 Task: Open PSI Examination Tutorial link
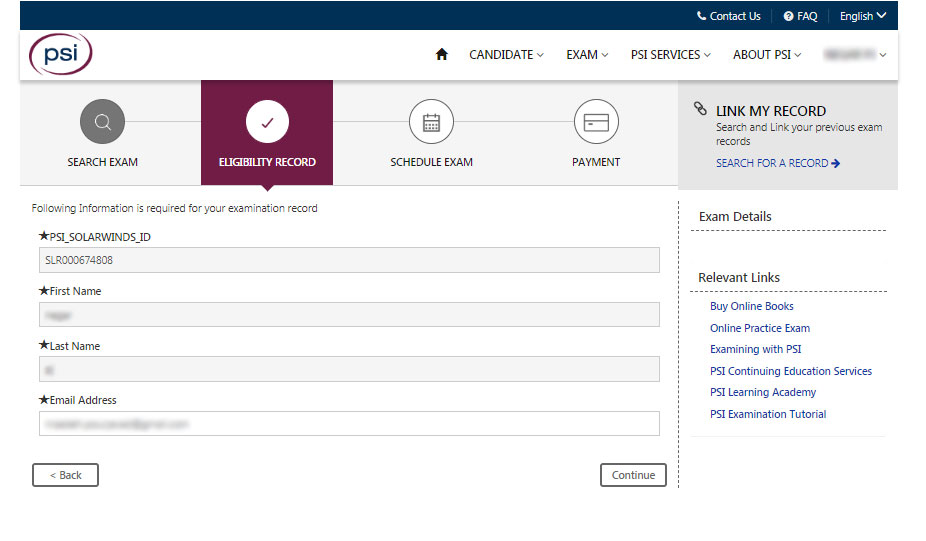pos(768,414)
